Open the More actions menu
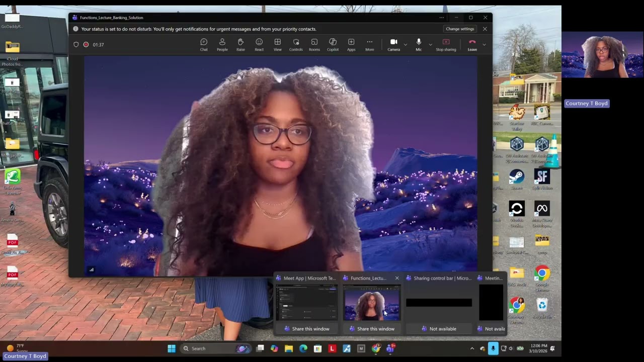Image resolution: width=644 pixels, height=362 pixels. (x=369, y=45)
